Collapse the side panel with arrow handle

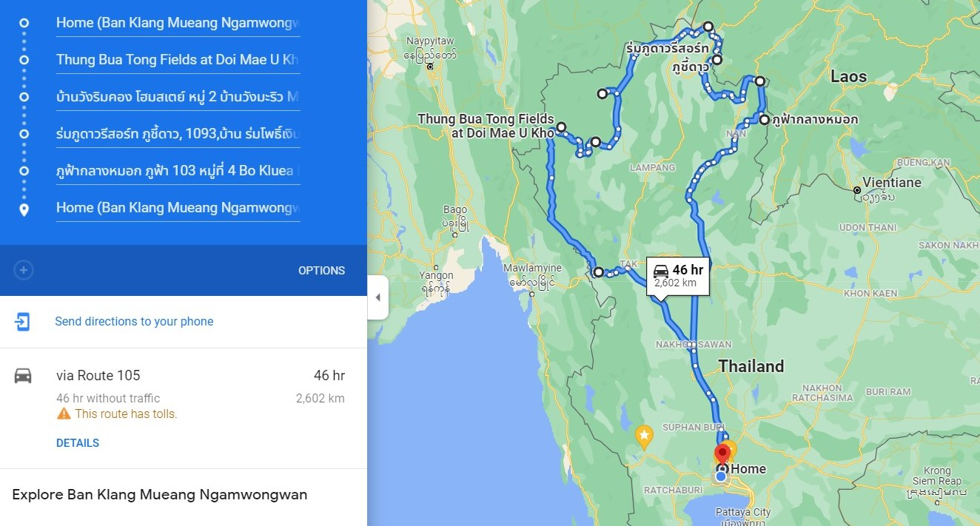[x=377, y=297]
